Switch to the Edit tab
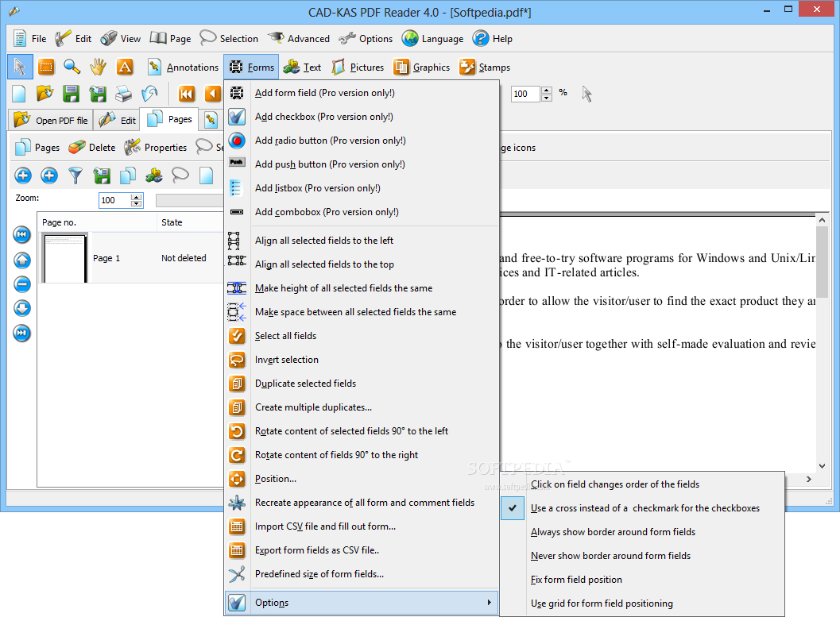Screen dimensions: 840x617 (117, 121)
